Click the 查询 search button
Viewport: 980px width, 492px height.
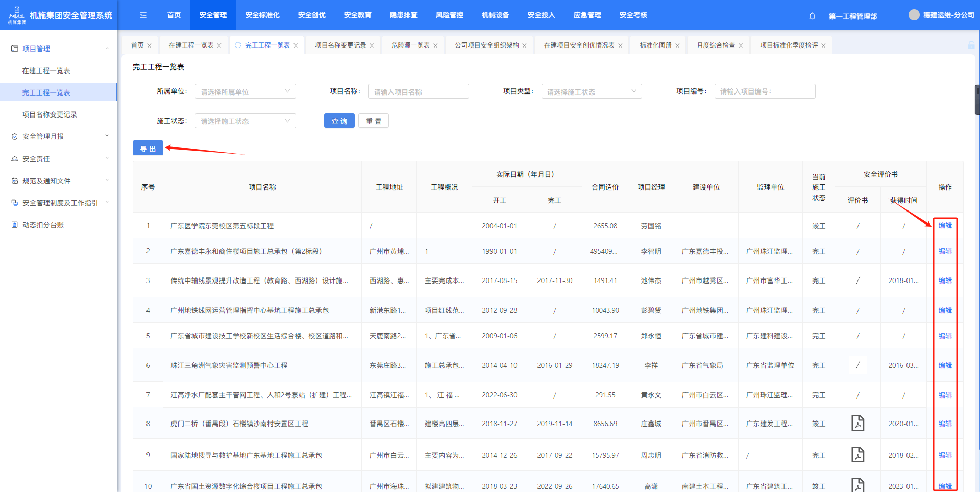339,121
